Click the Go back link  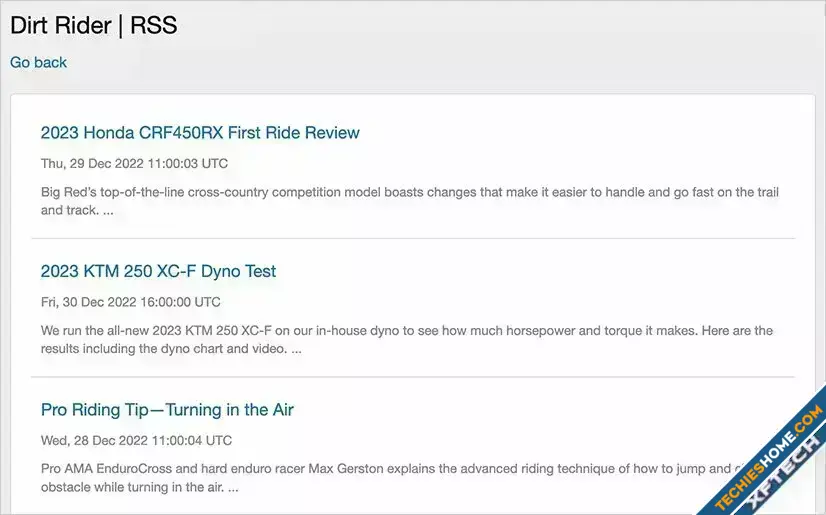(x=38, y=62)
